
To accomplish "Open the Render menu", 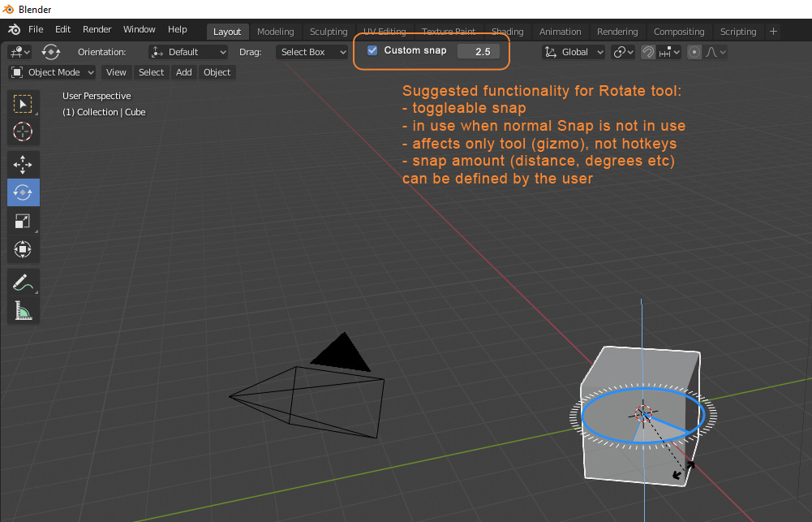I will pos(97,29).
